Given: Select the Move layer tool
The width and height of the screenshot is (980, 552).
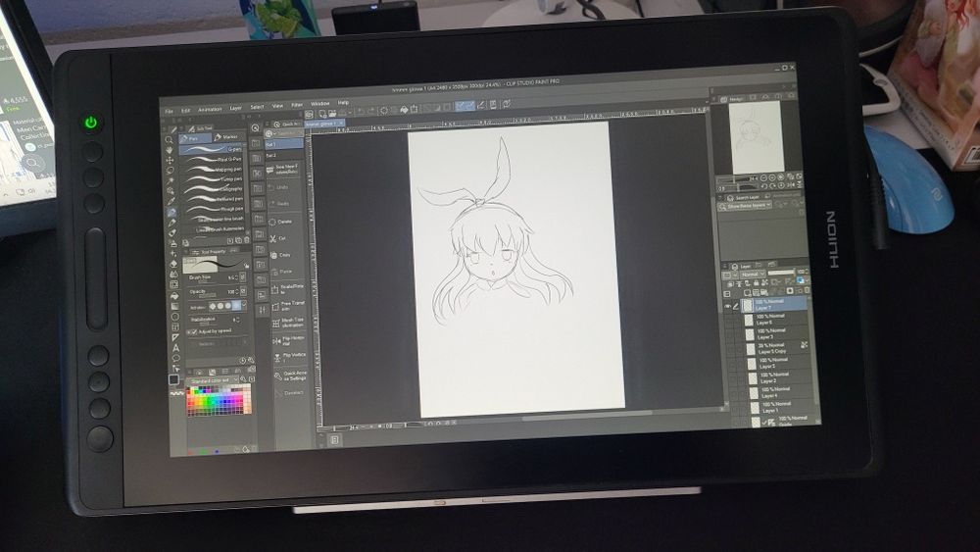Looking at the screenshot, I should tap(170, 161).
